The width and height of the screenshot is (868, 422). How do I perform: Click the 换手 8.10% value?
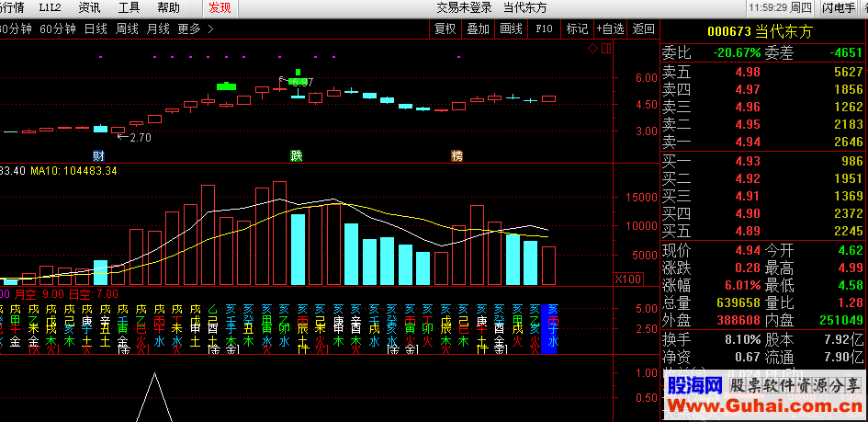point(742,339)
